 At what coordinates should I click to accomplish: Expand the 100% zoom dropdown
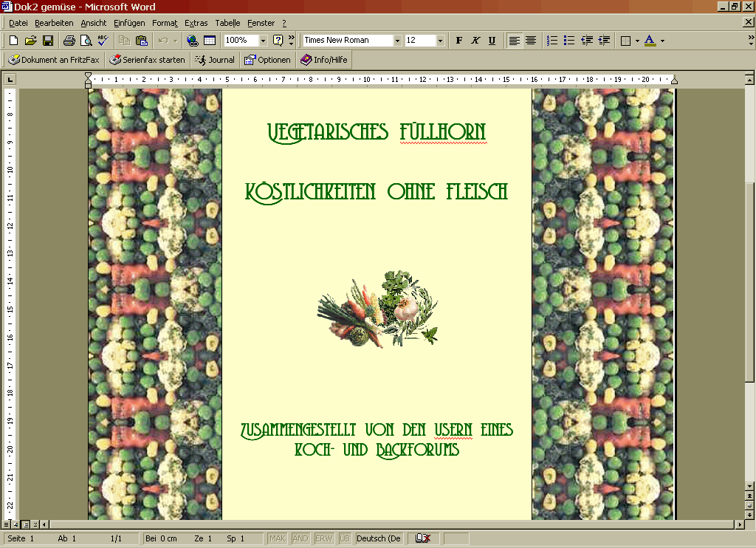point(263,41)
